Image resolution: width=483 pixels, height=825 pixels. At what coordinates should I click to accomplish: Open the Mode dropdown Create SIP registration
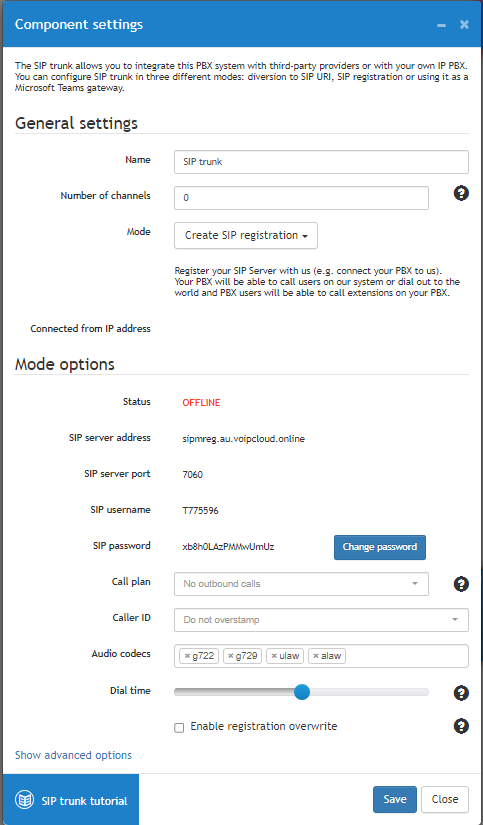pos(246,235)
